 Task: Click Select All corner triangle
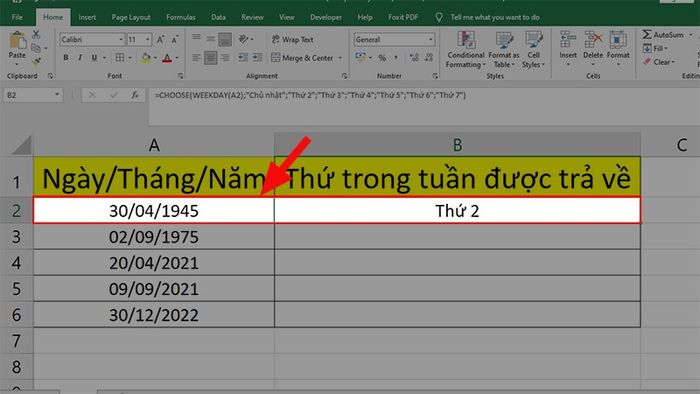point(22,145)
